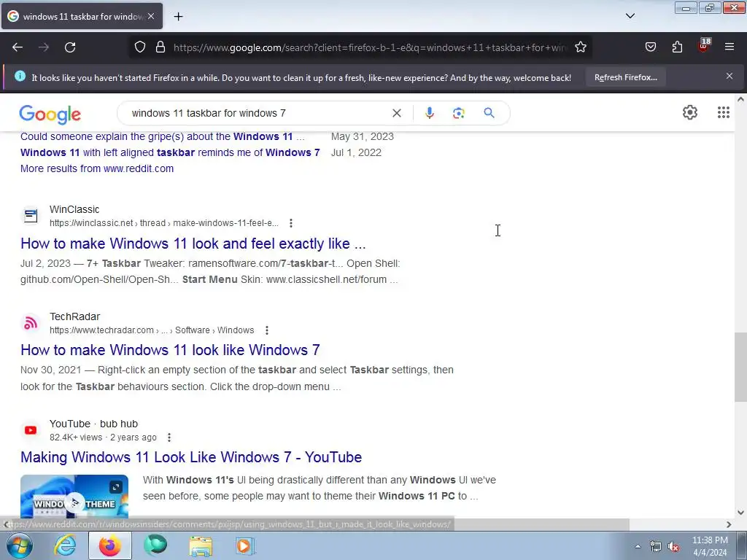Open the WinClassic result options menu
The height and width of the screenshot is (560, 747).
290,223
